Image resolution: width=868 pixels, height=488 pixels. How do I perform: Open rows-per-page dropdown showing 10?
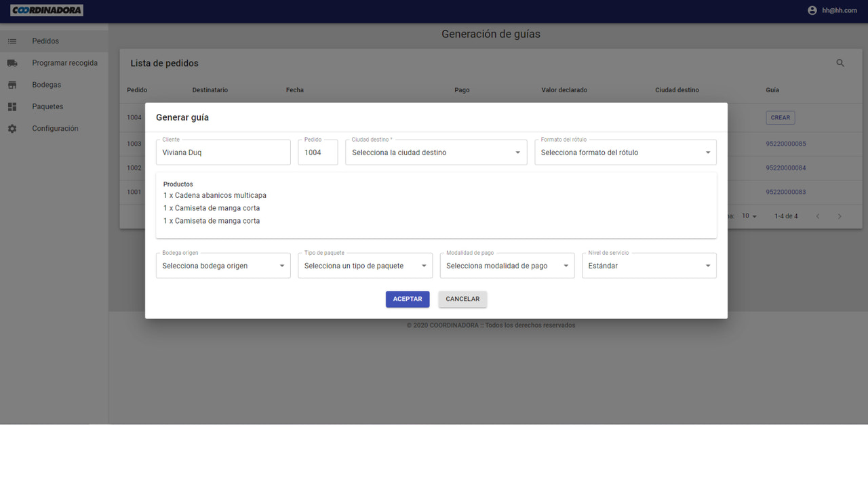click(749, 216)
